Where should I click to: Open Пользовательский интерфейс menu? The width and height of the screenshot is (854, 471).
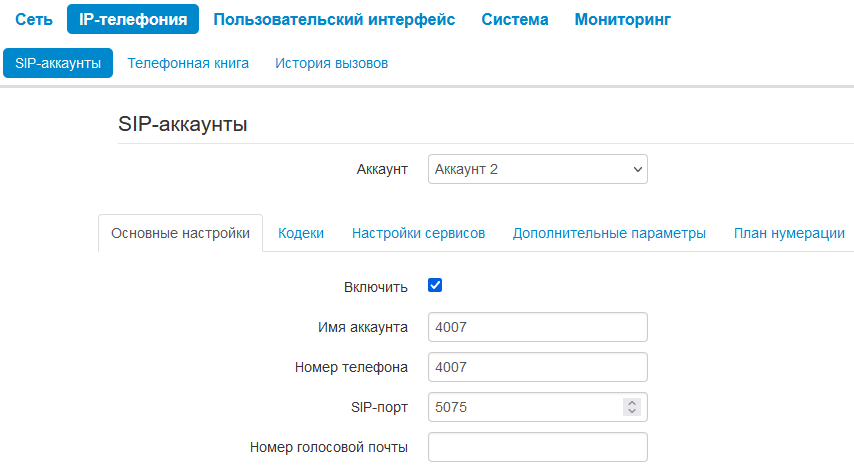tap(334, 20)
